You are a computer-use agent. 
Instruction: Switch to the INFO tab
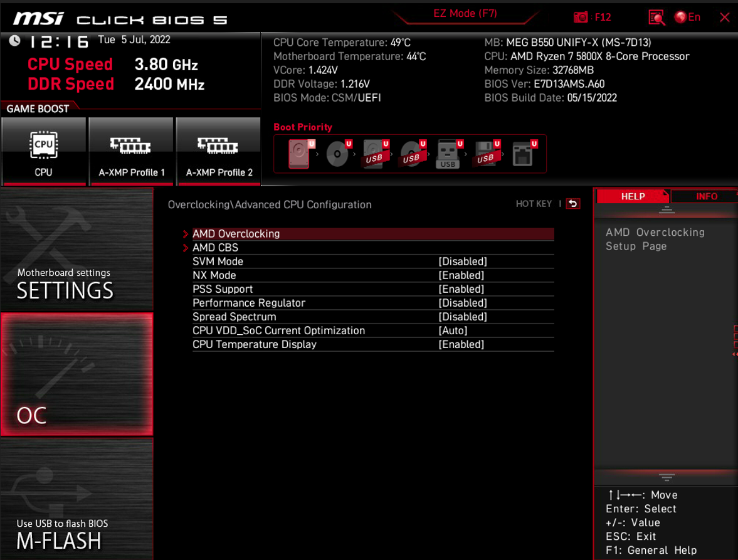point(706,196)
